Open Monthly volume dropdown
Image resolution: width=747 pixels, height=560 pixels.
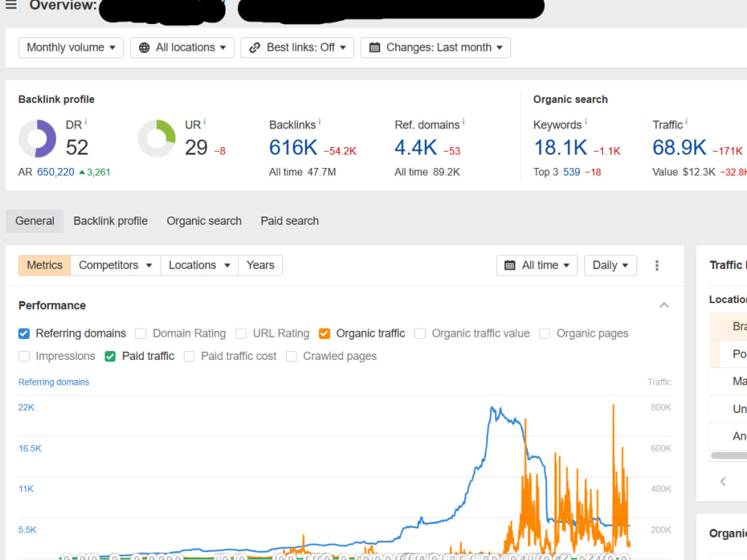pos(71,48)
